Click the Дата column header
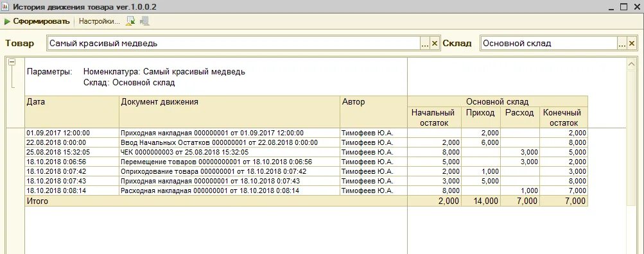 [72, 112]
